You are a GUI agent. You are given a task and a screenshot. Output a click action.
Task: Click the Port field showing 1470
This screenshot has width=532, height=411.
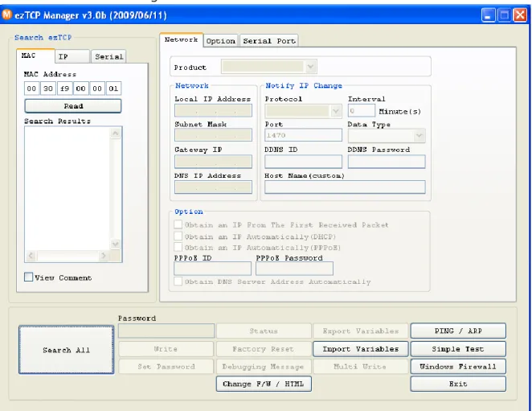pyautogui.click(x=303, y=135)
